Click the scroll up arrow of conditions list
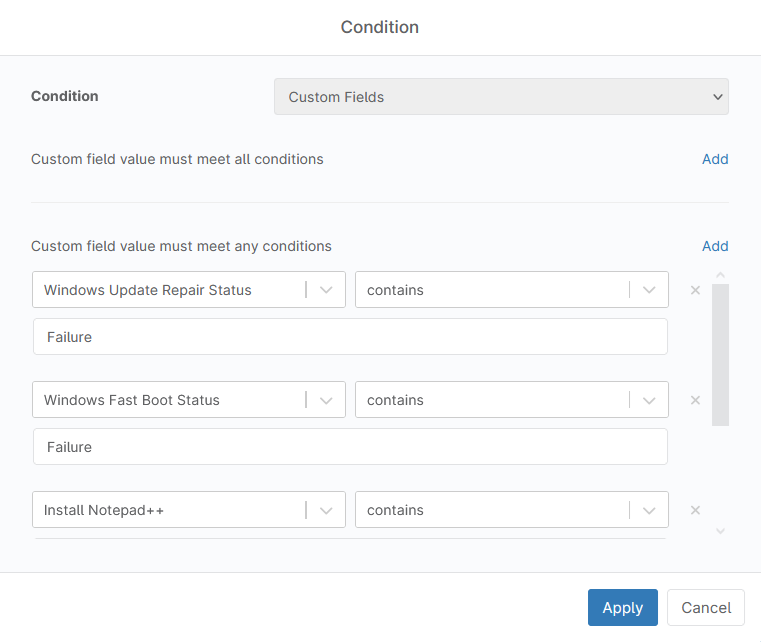 pos(720,275)
